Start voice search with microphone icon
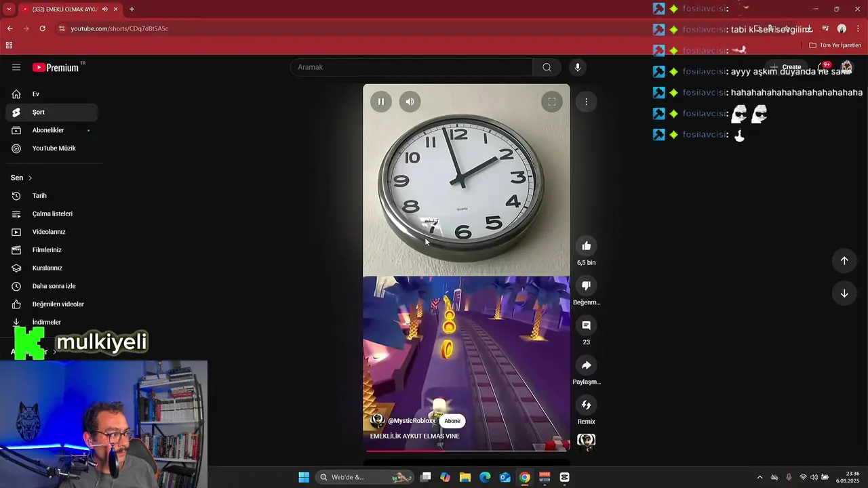 578,67
